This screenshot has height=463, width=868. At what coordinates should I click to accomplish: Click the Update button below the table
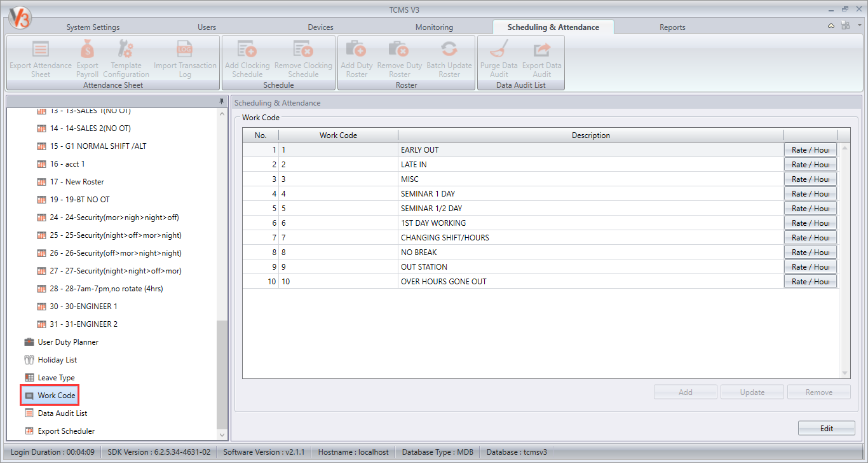tap(752, 392)
